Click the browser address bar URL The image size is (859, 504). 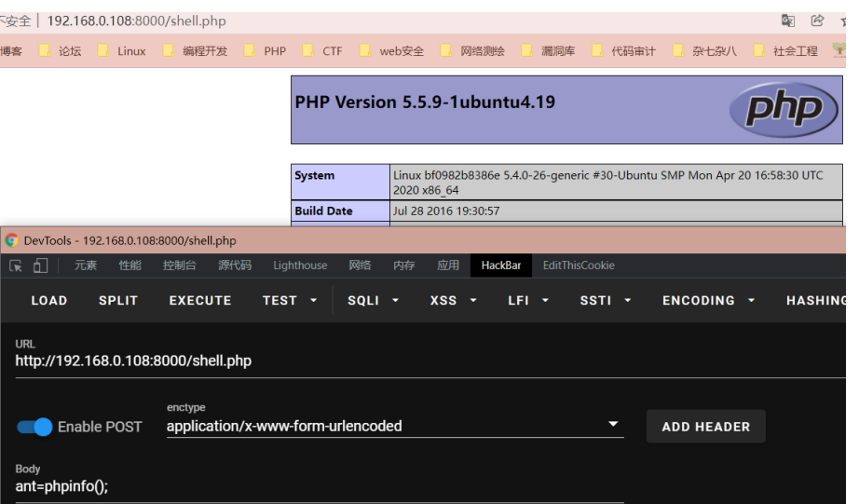tap(136, 20)
